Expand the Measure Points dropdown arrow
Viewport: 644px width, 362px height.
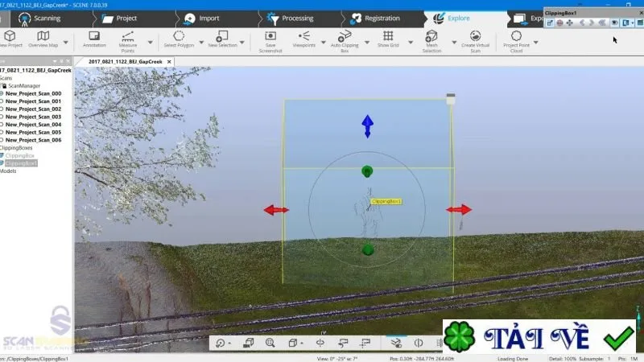pyautogui.click(x=151, y=43)
